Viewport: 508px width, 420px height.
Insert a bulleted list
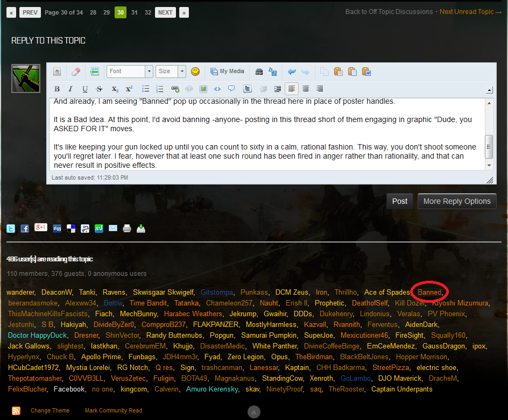[146, 89]
